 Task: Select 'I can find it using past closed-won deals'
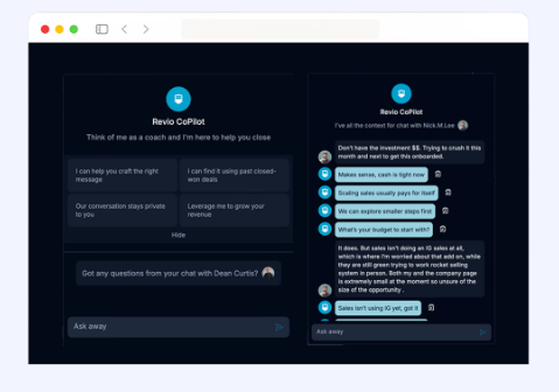pos(234,175)
